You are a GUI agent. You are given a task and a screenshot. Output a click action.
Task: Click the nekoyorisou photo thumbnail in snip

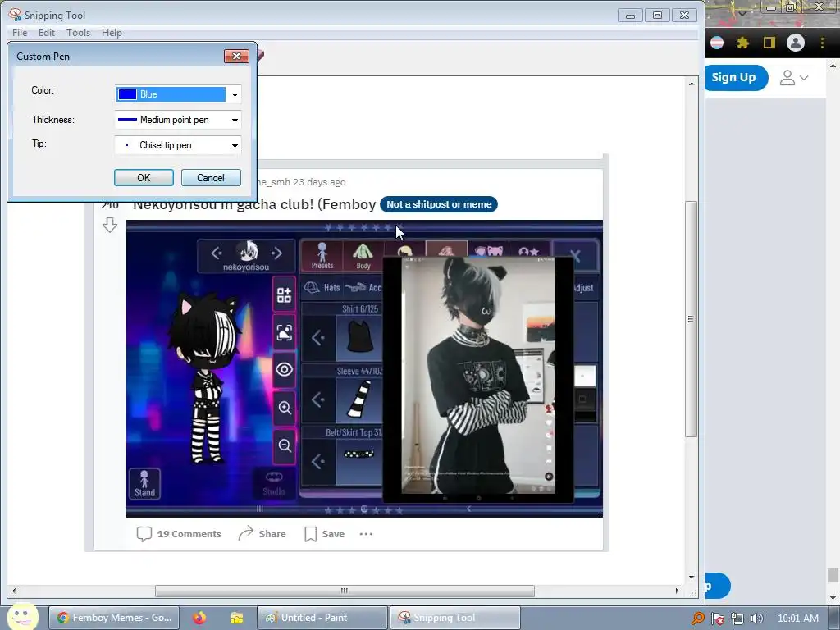[248, 250]
